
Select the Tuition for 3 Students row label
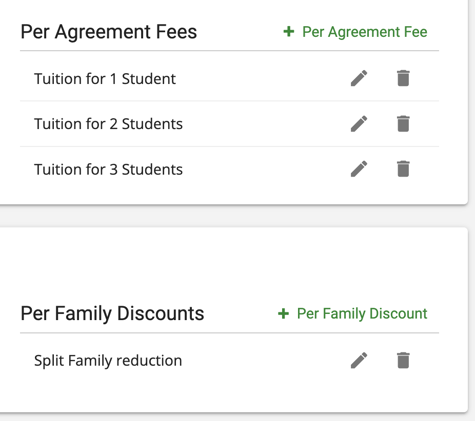[x=108, y=169]
